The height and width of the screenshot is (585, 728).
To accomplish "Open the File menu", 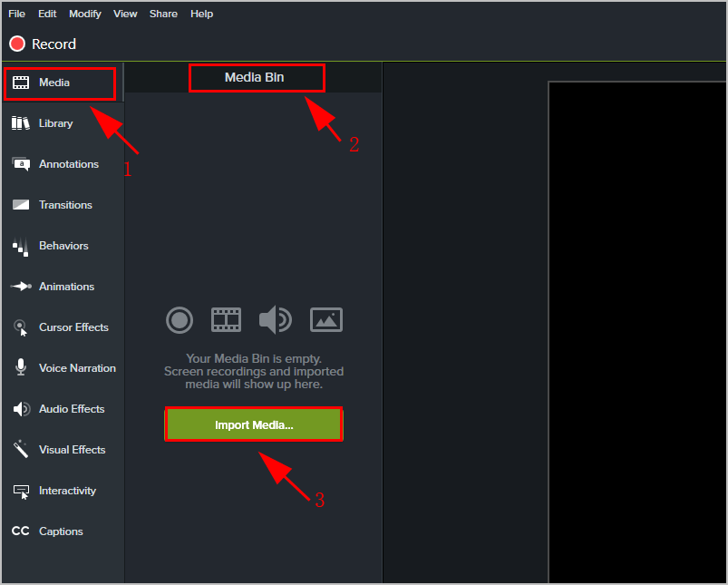I will [16, 13].
